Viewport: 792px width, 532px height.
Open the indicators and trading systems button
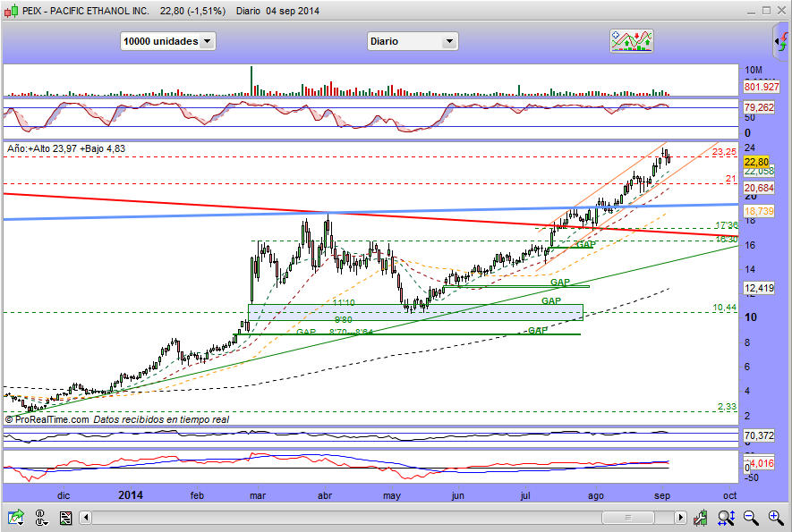click(x=632, y=41)
